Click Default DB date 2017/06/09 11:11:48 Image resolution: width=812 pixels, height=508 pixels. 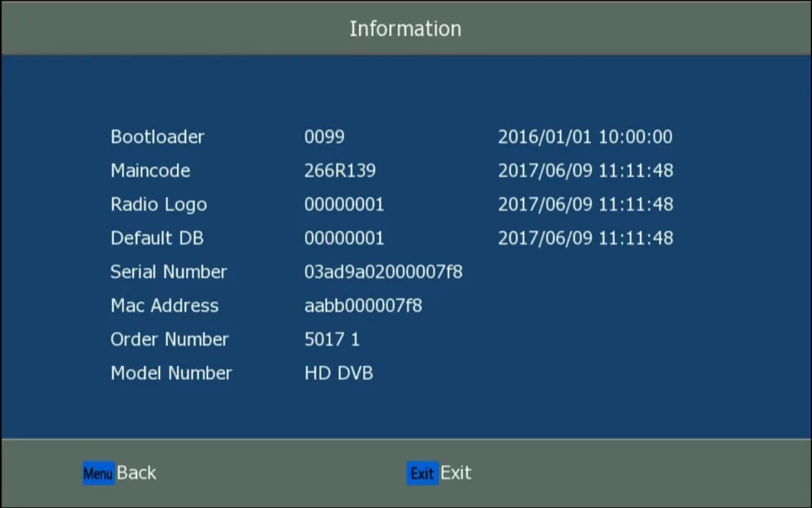click(585, 238)
